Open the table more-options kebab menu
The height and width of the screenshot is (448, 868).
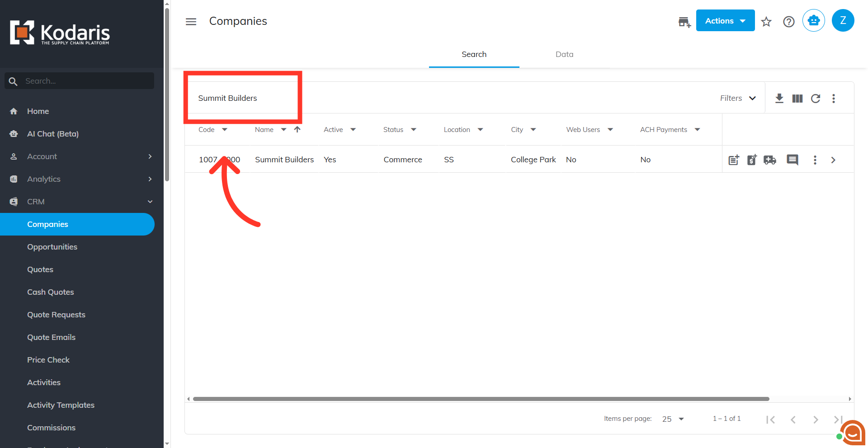(x=833, y=98)
